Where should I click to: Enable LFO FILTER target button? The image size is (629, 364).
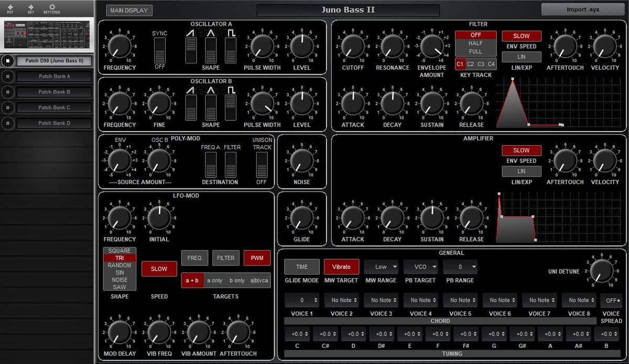click(x=226, y=258)
